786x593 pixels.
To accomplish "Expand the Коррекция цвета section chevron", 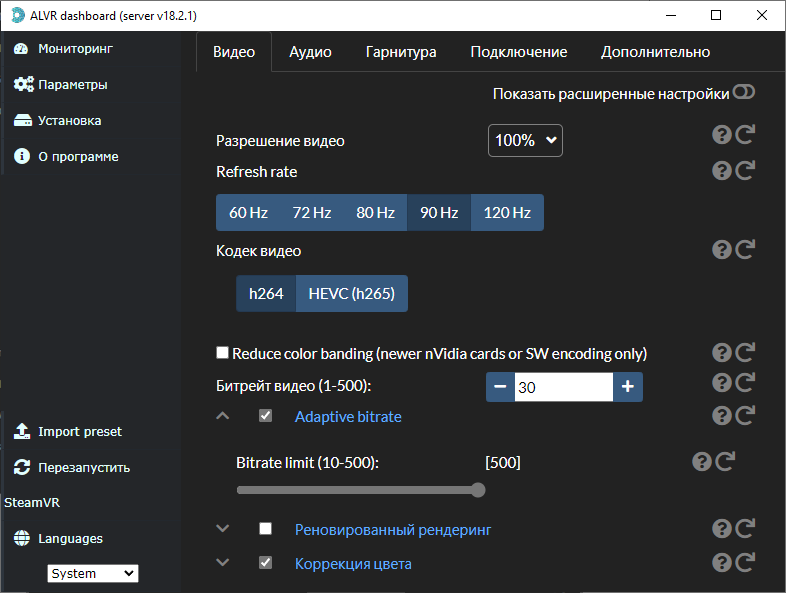I will pos(223,562).
